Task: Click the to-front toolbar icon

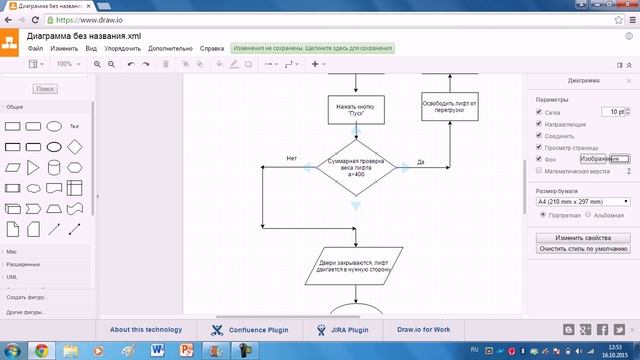Action: [x=185, y=64]
